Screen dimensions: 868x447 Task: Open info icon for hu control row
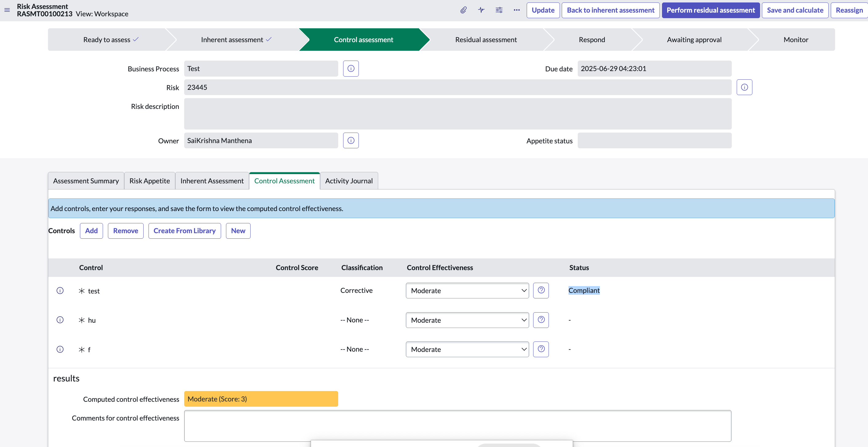pos(60,320)
